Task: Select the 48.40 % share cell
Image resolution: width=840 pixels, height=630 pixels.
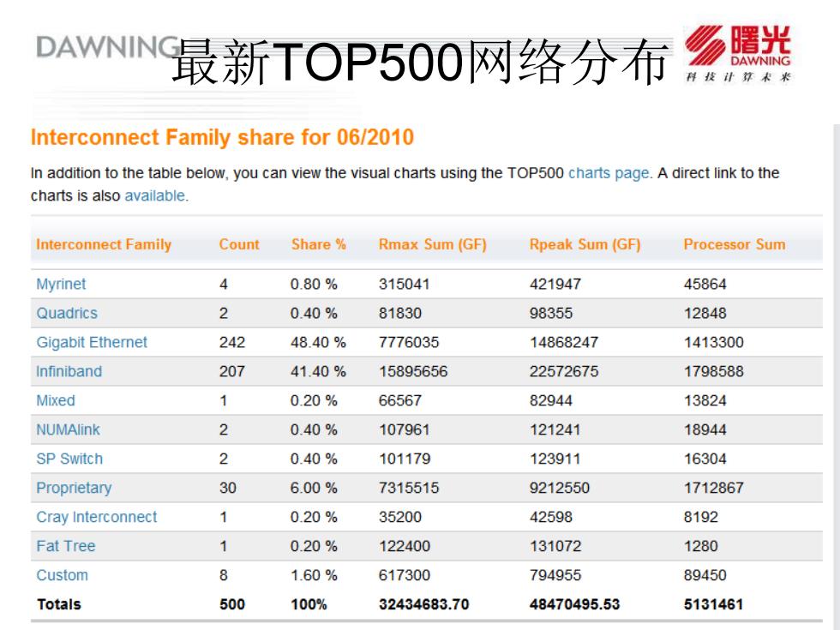Action: click(318, 342)
